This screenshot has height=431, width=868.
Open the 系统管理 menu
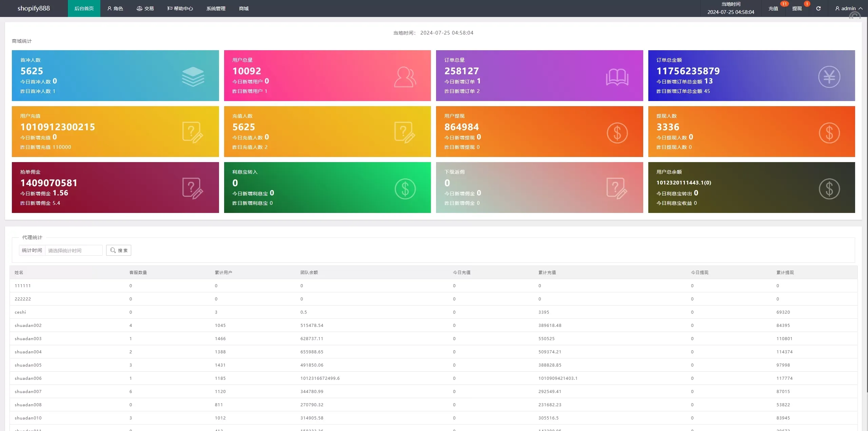pos(216,8)
